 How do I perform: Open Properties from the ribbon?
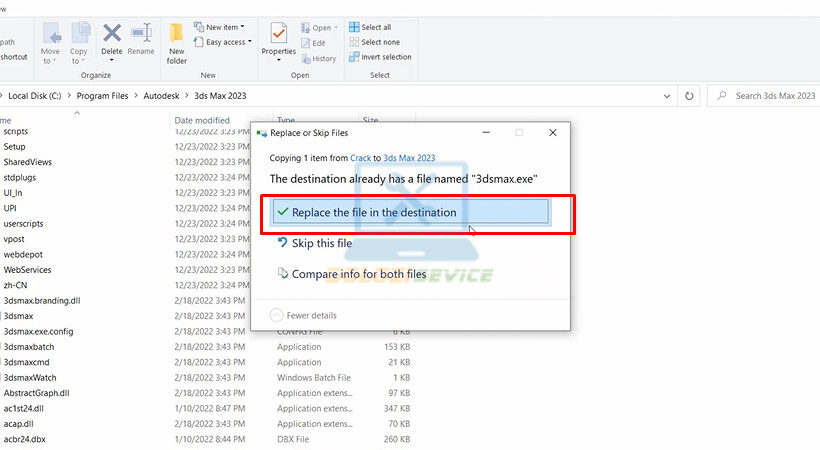[x=278, y=40]
